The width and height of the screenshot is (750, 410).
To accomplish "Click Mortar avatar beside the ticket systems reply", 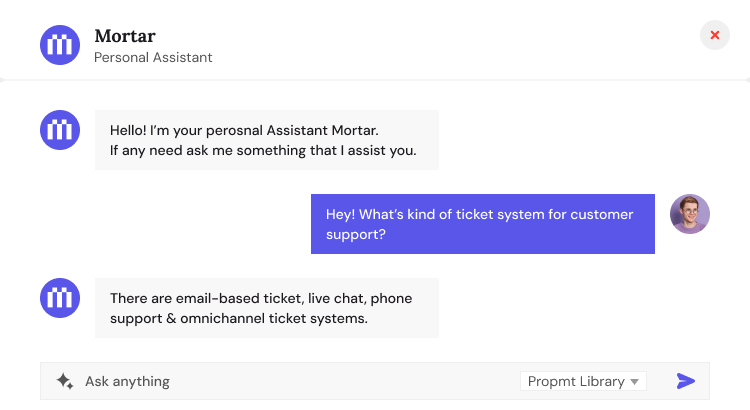I will tap(59, 298).
